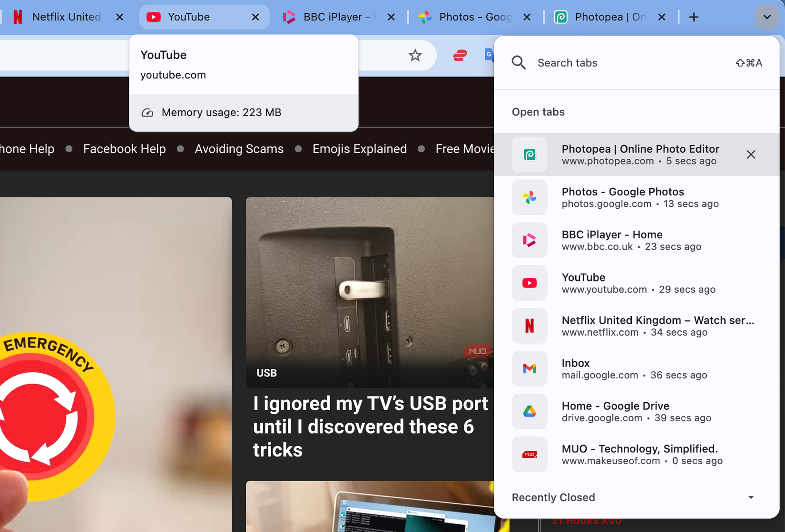Toggle the bookmark star in the address bar
This screenshot has height=532, width=785.
415,55
